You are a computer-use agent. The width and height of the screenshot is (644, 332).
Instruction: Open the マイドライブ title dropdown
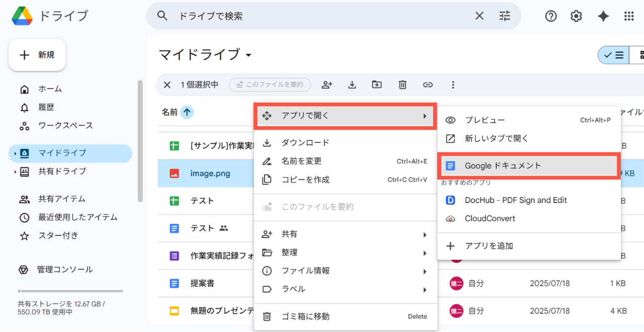pyautogui.click(x=248, y=55)
